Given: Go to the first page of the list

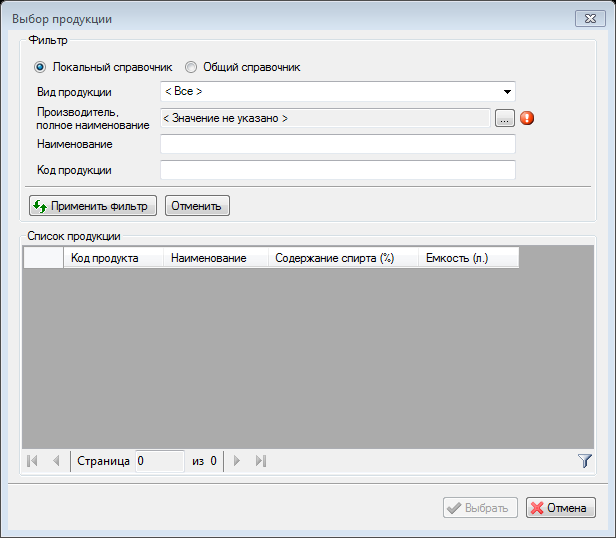Looking at the screenshot, I should [x=32, y=461].
